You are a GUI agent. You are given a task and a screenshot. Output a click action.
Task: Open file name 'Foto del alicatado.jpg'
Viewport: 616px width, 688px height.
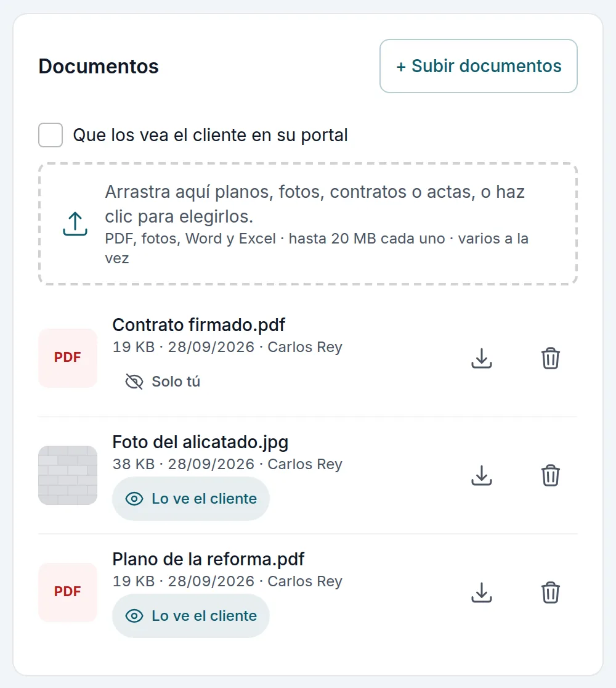point(200,442)
